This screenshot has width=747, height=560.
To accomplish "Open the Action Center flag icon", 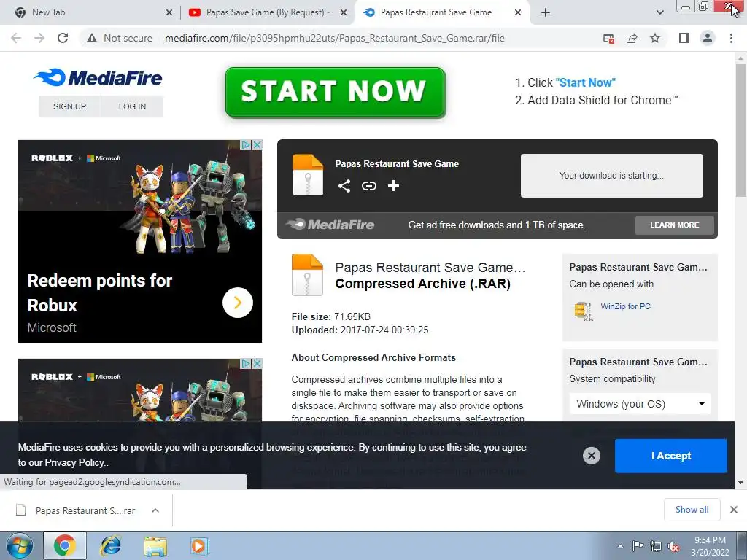I will click(638, 545).
